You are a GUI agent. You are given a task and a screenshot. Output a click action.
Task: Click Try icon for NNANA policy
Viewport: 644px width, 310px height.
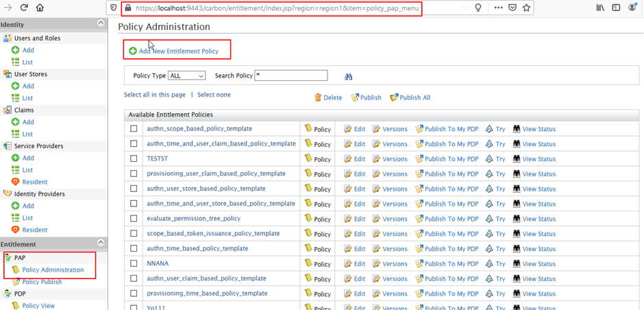click(x=489, y=263)
